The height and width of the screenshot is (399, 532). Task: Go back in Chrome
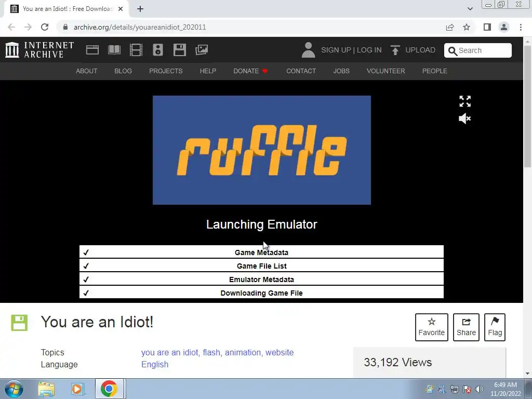(x=11, y=27)
